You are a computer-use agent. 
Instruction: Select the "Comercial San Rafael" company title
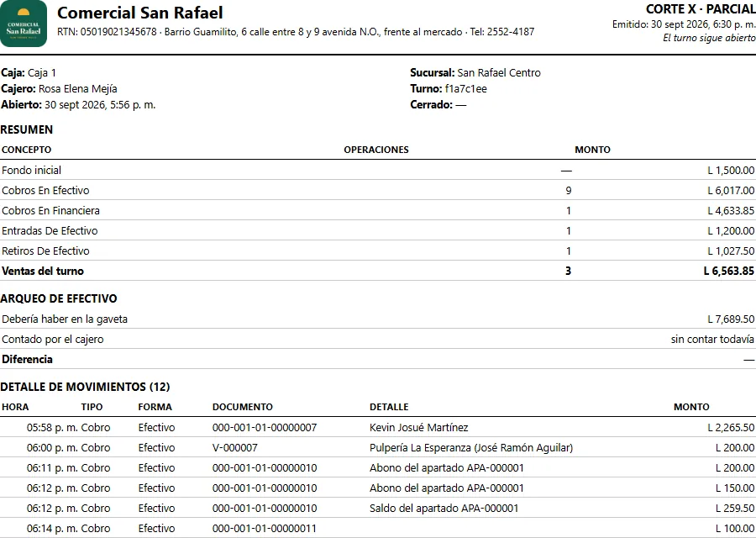pyautogui.click(x=139, y=13)
